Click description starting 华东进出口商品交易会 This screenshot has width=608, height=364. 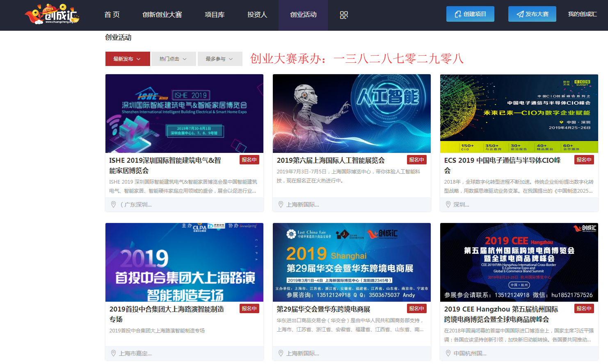[x=350, y=325]
